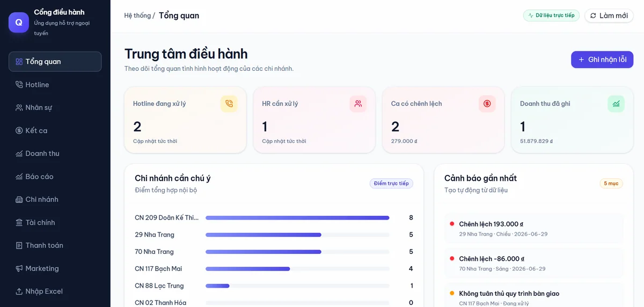Click the Chi nhánh building icon in sidebar
The height and width of the screenshot is (307, 644).
(19, 200)
